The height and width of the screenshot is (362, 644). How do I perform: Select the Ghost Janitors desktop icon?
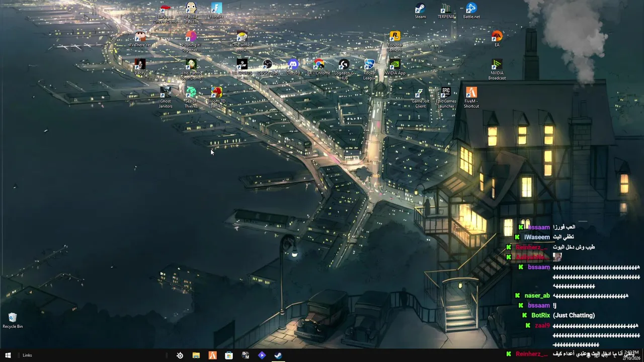pos(166,98)
